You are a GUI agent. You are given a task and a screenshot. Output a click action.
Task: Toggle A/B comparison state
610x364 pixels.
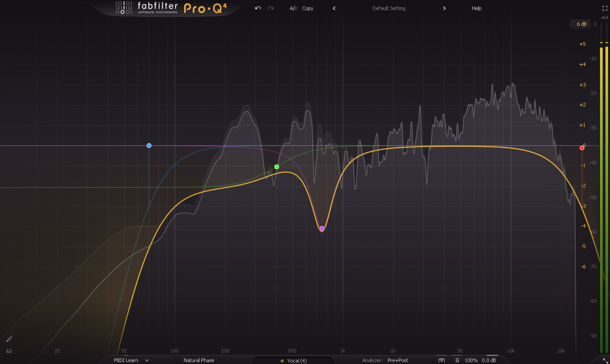(x=293, y=8)
